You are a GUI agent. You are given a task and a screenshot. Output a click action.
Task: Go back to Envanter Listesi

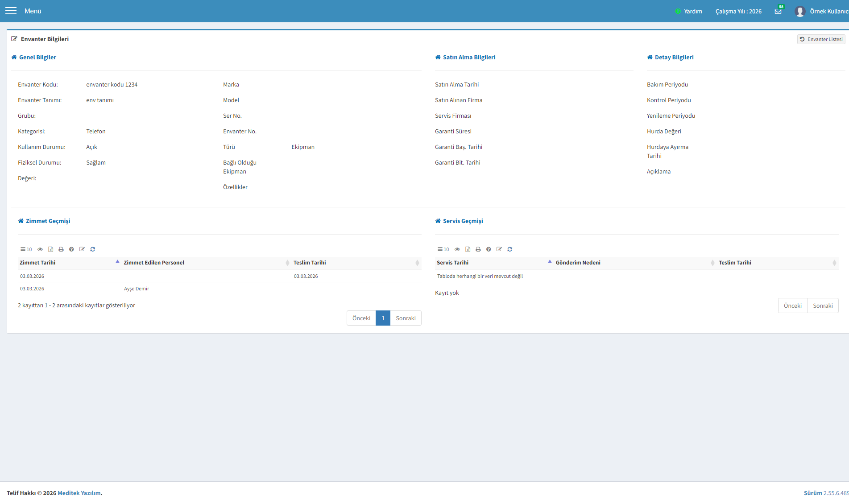pos(821,39)
